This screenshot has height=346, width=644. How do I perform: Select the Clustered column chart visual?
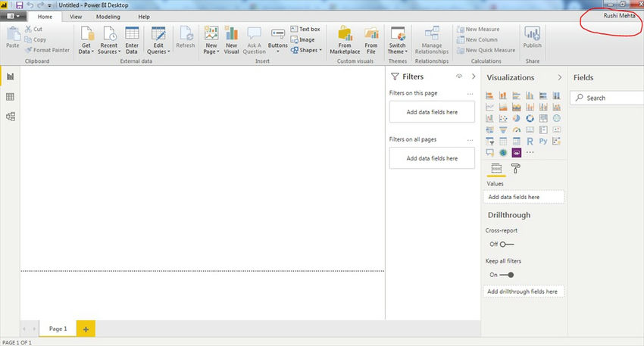pos(530,95)
